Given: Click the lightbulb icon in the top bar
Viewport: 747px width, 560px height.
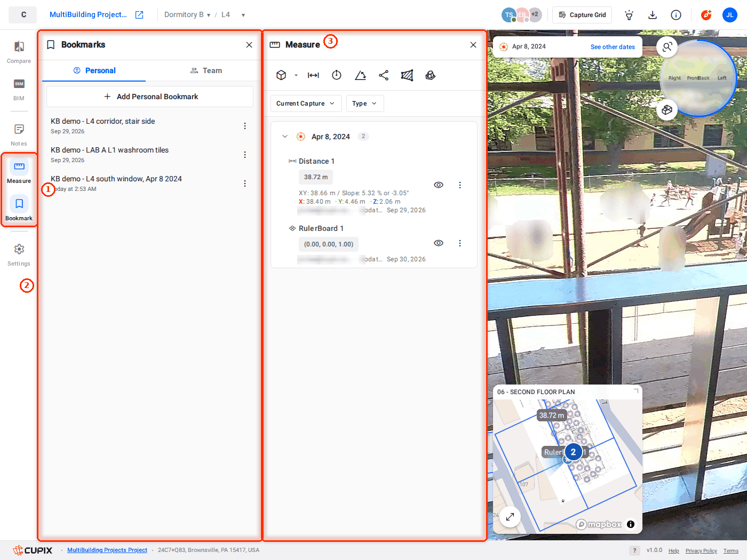Looking at the screenshot, I should [x=629, y=15].
